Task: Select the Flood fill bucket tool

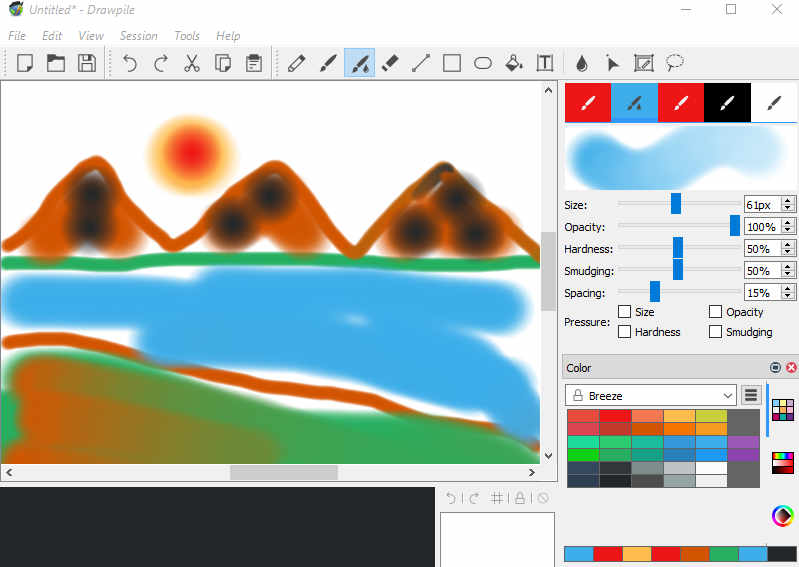Action: pos(514,64)
